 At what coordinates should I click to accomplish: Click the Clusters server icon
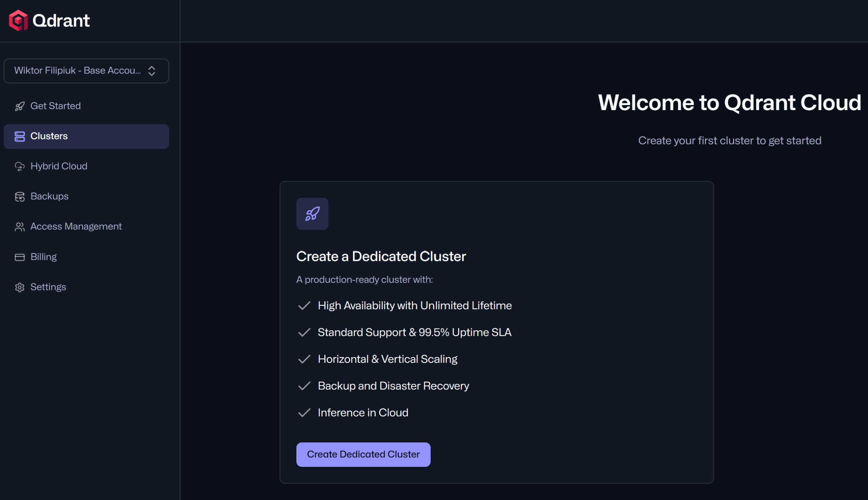pyautogui.click(x=20, y=136)
